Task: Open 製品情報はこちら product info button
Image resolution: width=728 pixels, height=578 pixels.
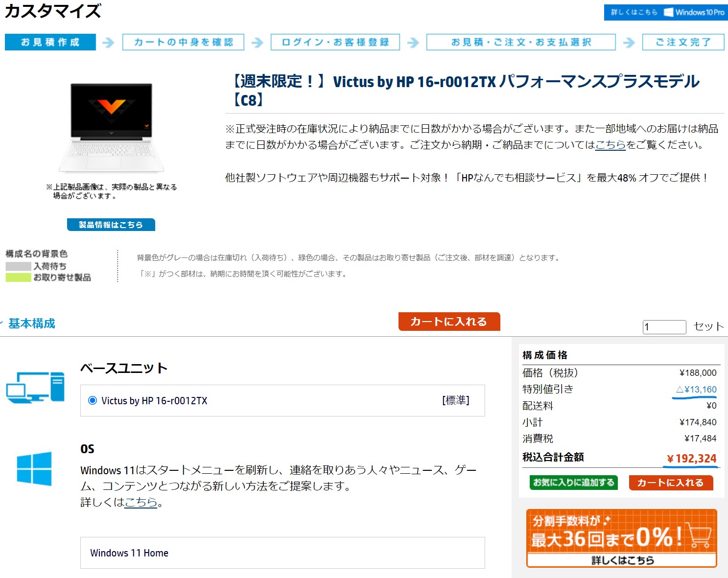Action: (111, 225)
